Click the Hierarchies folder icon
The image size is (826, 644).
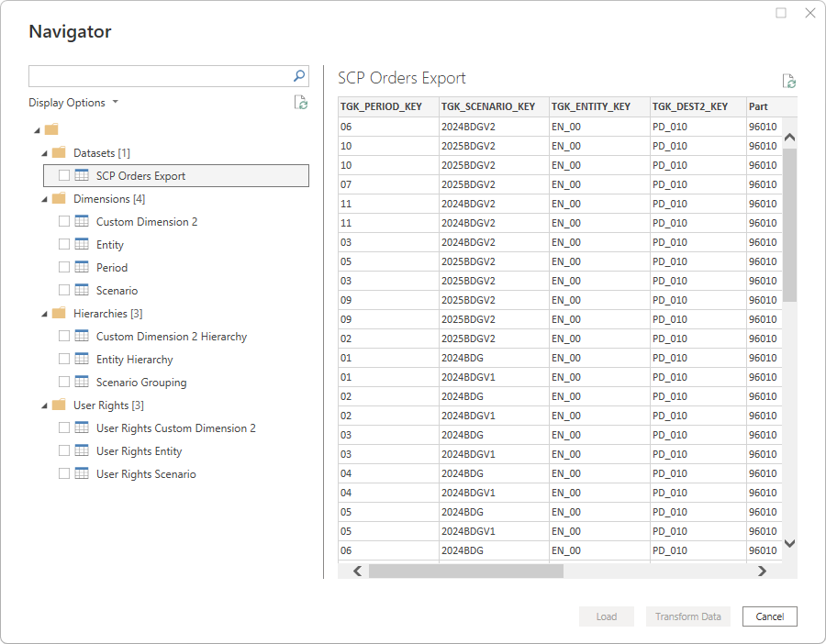(59, 313)
